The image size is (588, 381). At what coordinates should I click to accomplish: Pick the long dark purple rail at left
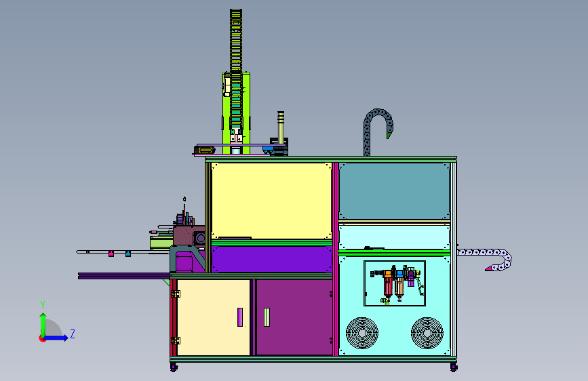(123, 276)
